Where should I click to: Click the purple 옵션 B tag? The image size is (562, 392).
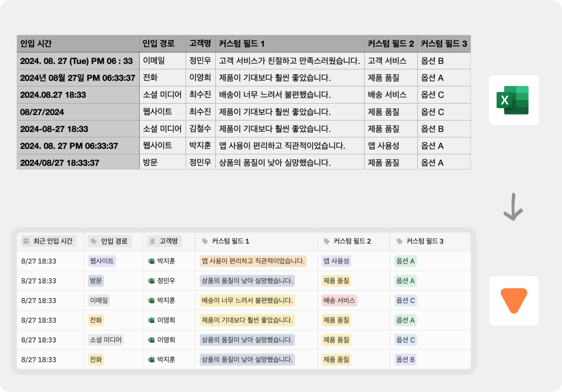click(x=405, y=359)
